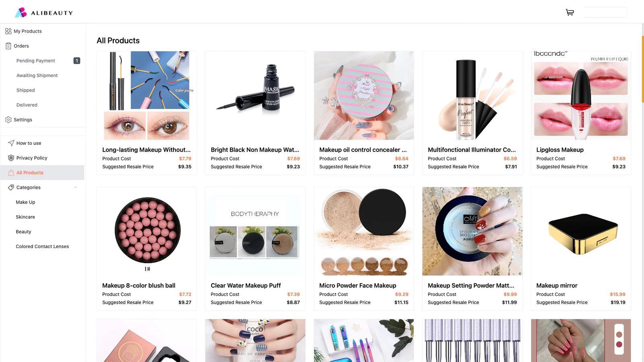Select the Skincare category
Screen dimensions: 644x362
pos(25,217)
